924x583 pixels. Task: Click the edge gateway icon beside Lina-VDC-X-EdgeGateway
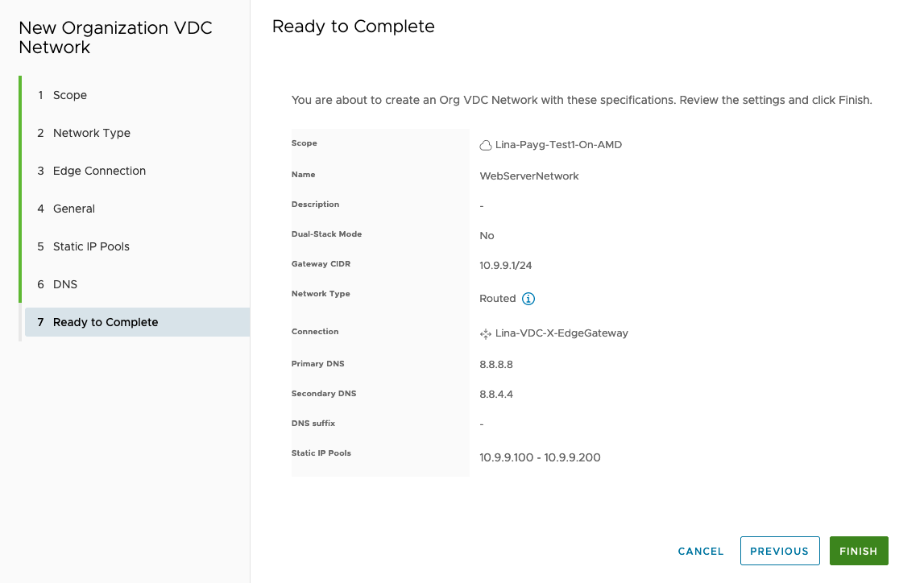[486, 333]
